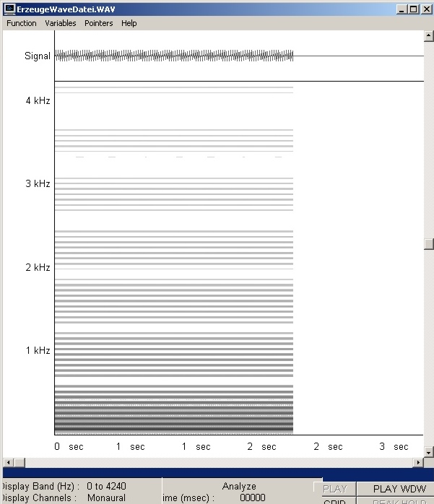Screen dimensions: 434x504
Task: Click the horizontal scrollbar thumb
Action: click(x=19, y=463)
